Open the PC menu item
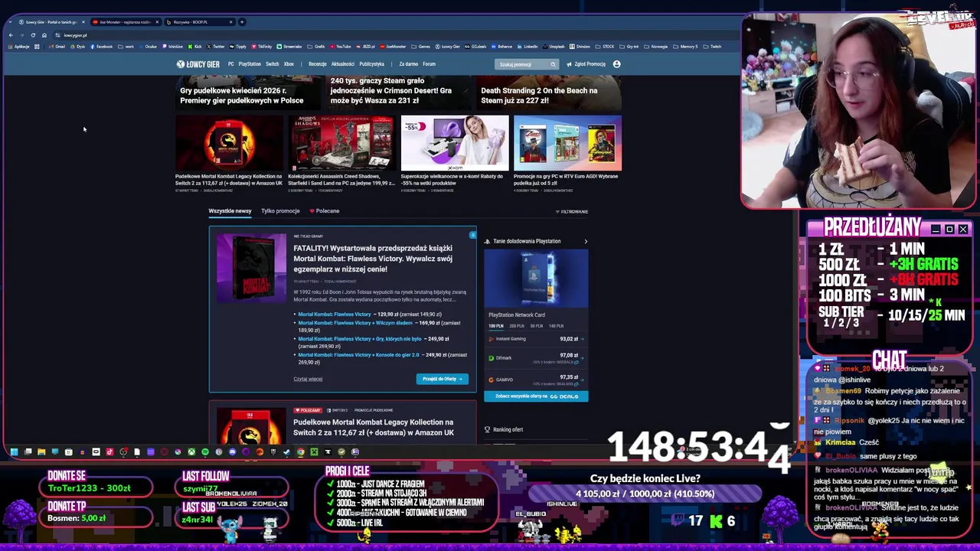 [x=230, y=64]
